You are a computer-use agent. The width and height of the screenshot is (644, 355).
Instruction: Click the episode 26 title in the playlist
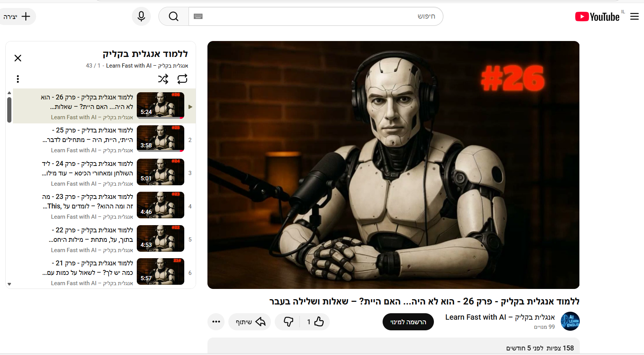87,102
